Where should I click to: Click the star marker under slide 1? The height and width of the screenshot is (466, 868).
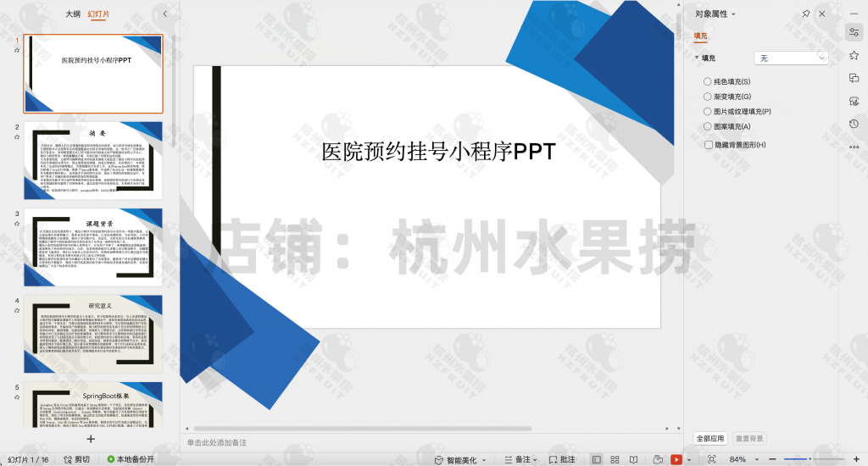(x=17, y=50)
